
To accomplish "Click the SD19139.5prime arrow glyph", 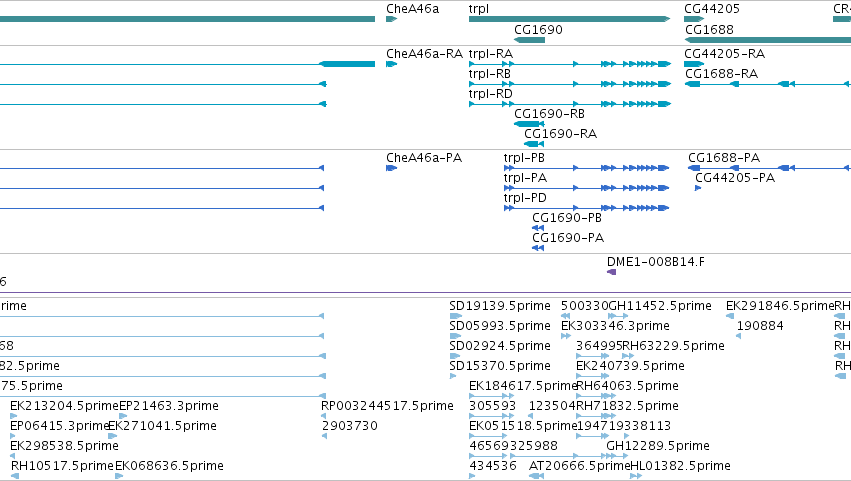I will (x=455, y=316).
